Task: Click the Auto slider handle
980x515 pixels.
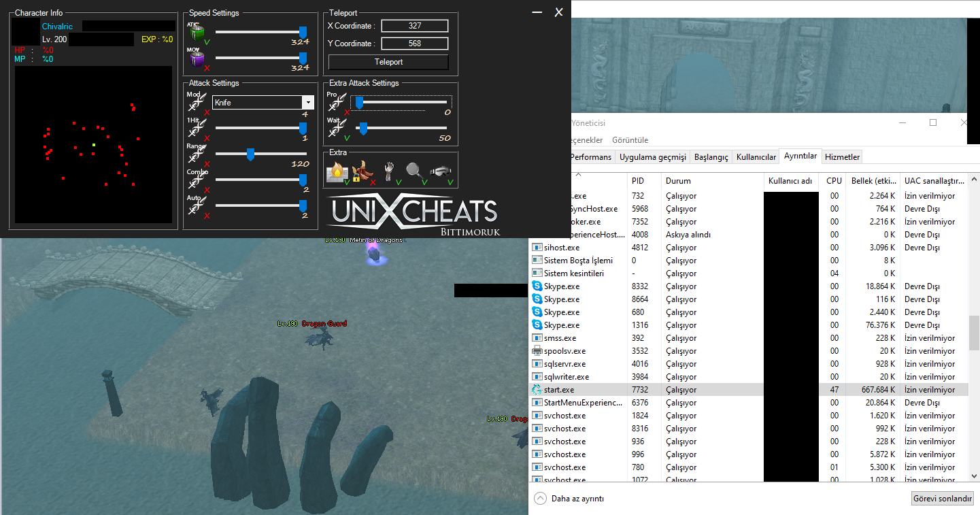Action: click(x=303, y=206)
